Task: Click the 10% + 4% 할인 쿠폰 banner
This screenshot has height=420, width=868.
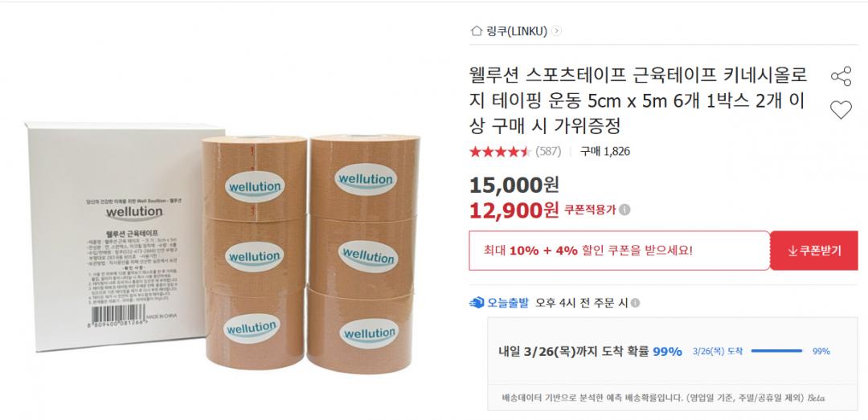Action: coord(620,251)
